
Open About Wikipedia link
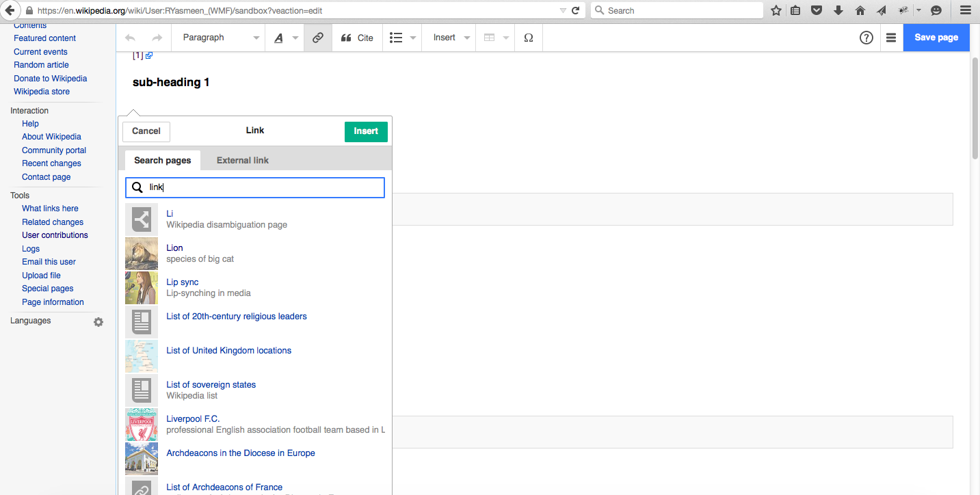[x=51, y=137]
